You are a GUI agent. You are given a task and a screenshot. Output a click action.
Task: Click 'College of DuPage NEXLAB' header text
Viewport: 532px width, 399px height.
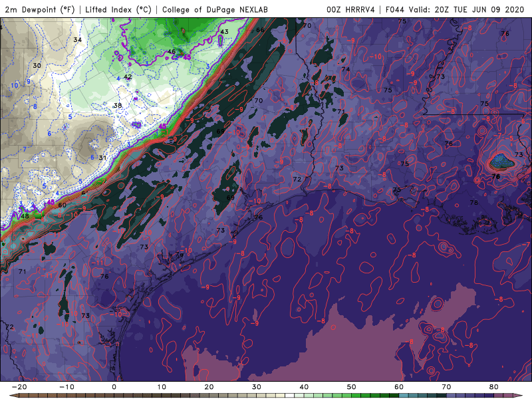pos(215,9)
